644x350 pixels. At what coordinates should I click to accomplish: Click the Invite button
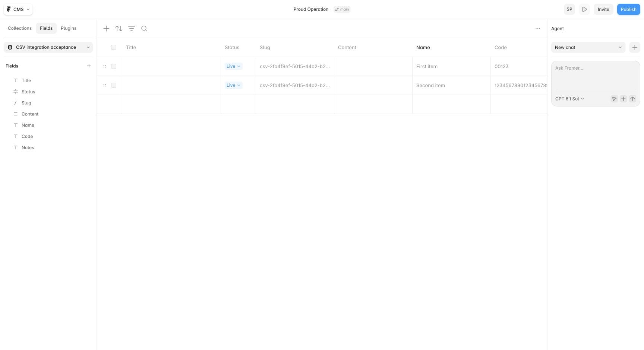click(603, 9)
